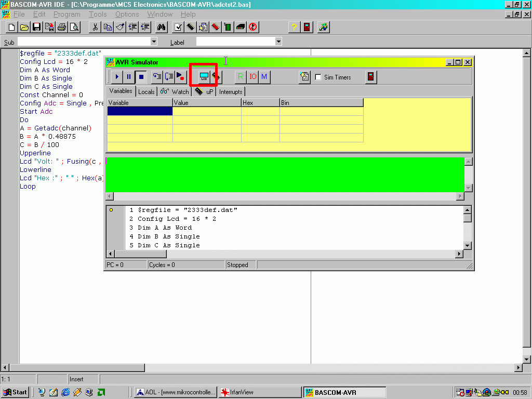This screenshot has height=399, width=532.
Task: Click the binoculars find icon
Action: [161, 27]
